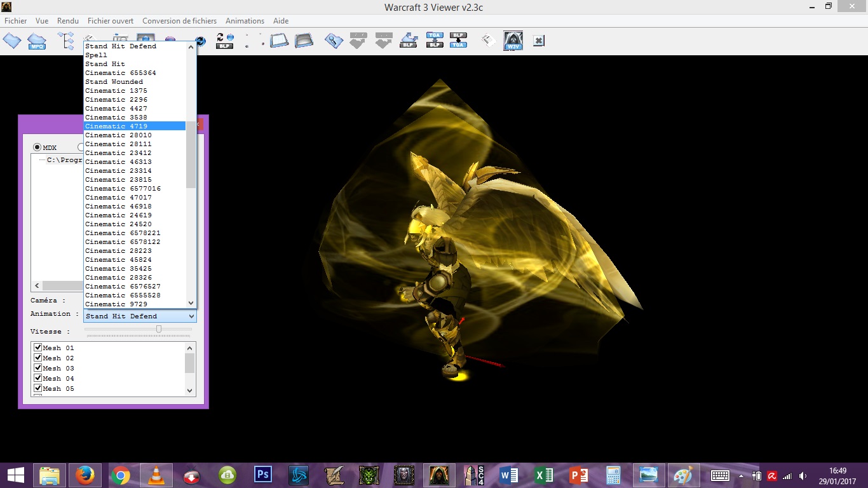Select the Stand Hit animation
The image size is (868, 488).
point(135,64)
